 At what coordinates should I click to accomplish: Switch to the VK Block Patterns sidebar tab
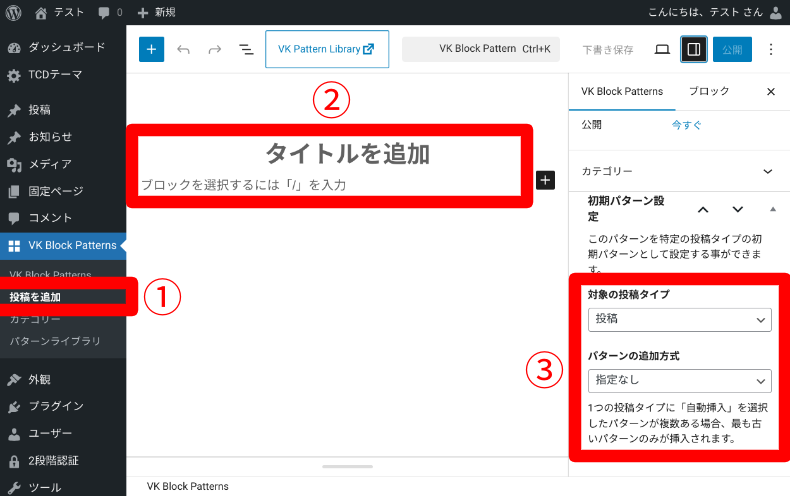(x=622, y=92)
